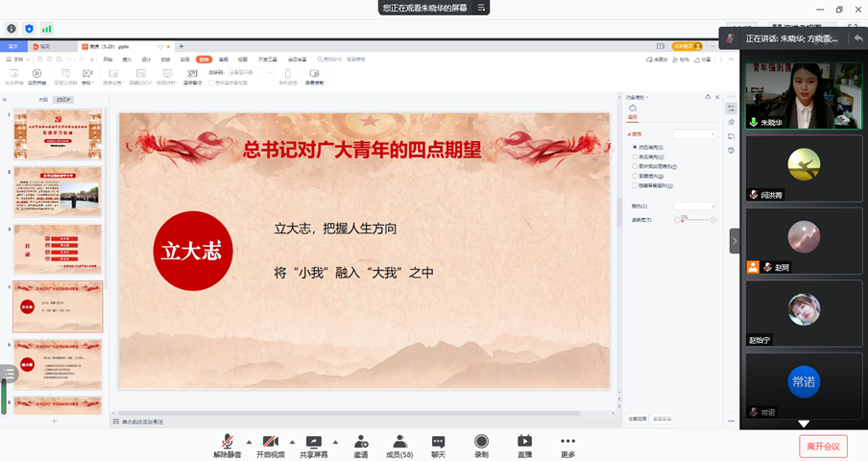This screenshot has width=868, height=461.
Task: Click the red leave meeting button
Action: (823, 446)
